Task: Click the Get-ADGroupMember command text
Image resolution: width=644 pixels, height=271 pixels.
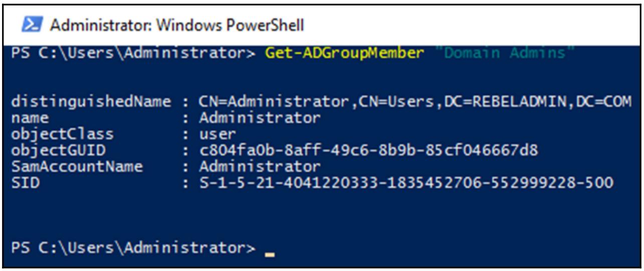Action: point(344,53)
